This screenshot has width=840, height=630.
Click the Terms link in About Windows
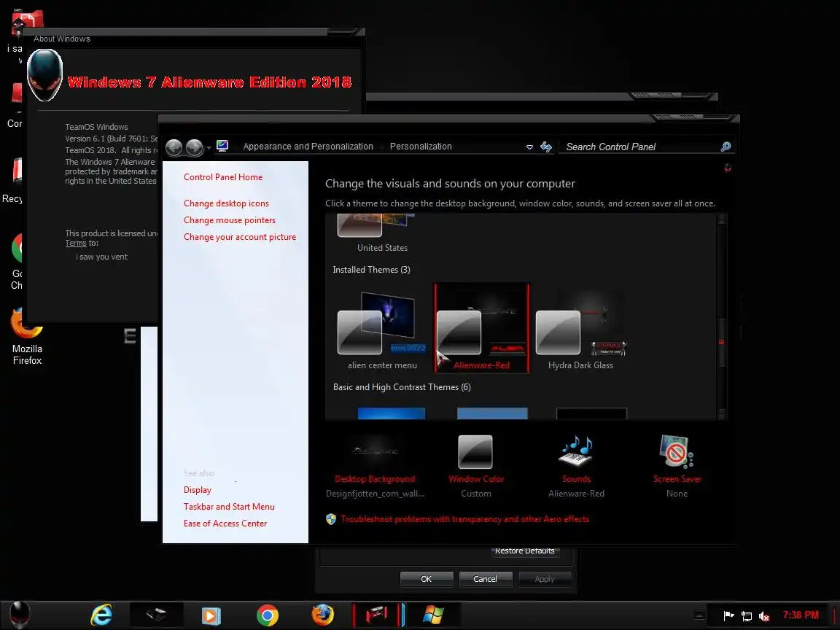76,244
